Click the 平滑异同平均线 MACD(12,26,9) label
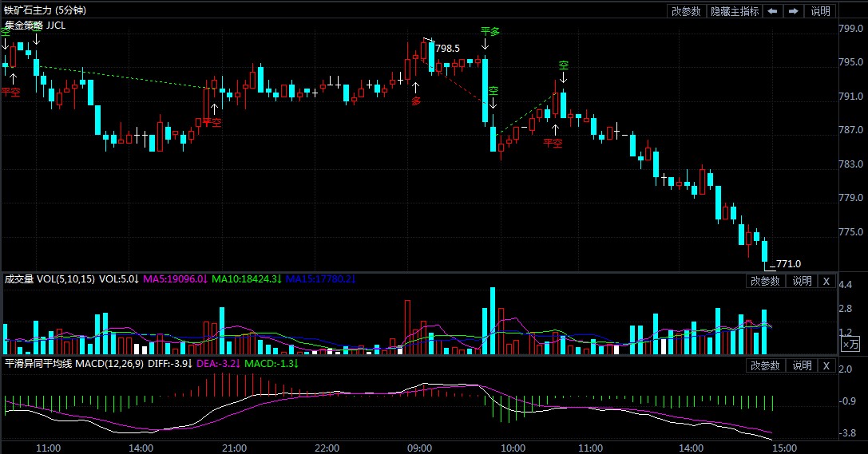Viewport: 868px width, 454px height. pyautogui.click(x=74, y=364)
